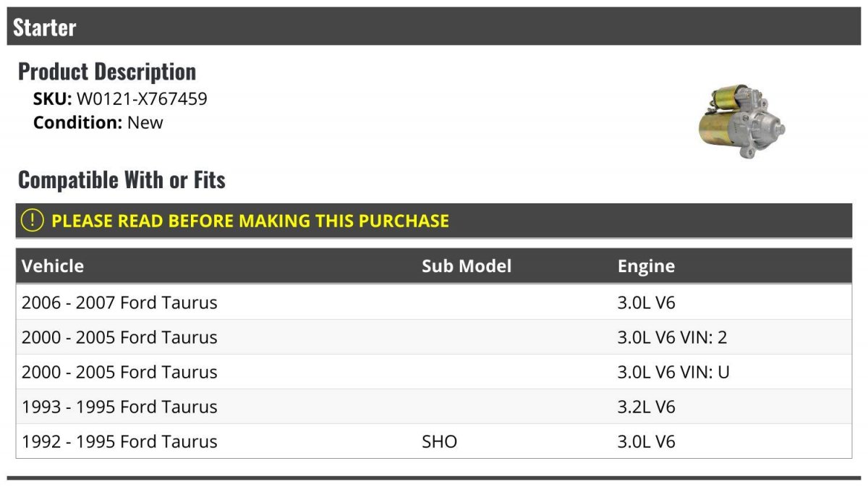Click the Condition: New text

pyautogui.click(x=98, y=122)
